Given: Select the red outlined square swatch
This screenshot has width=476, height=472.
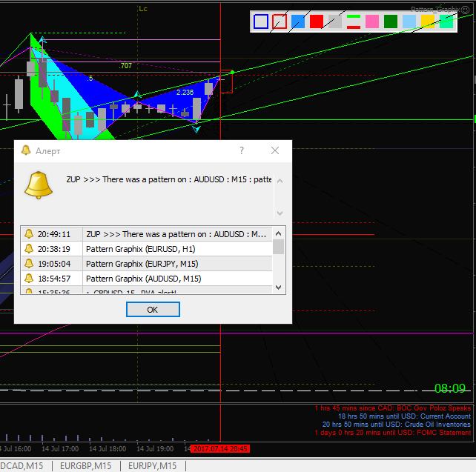Looking at the screenshot, I should (x=280, y=21).
